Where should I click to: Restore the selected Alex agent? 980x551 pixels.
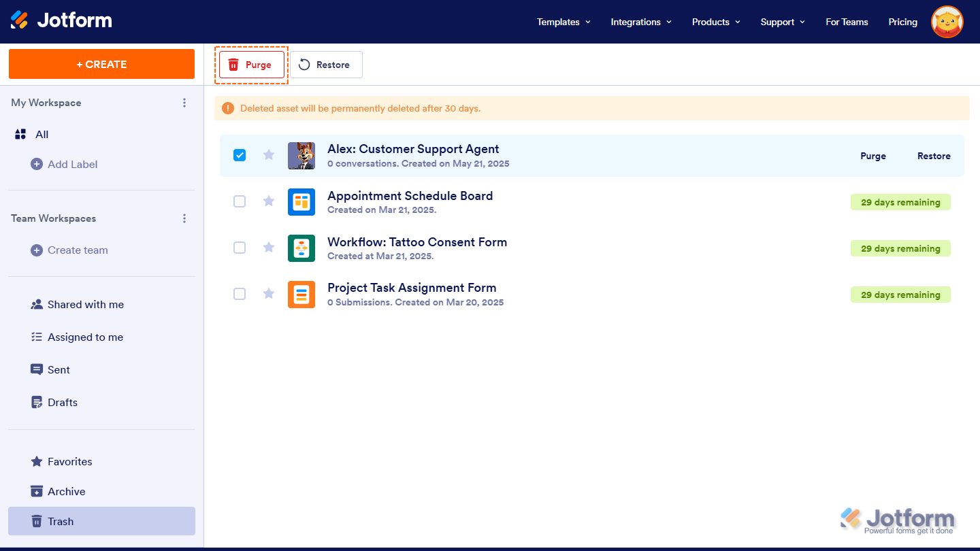click(934, 156)
